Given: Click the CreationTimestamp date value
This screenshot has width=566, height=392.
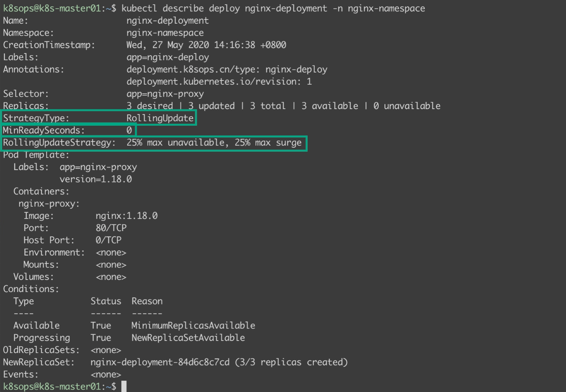Looking at the screenshot, I should [206, 45].
